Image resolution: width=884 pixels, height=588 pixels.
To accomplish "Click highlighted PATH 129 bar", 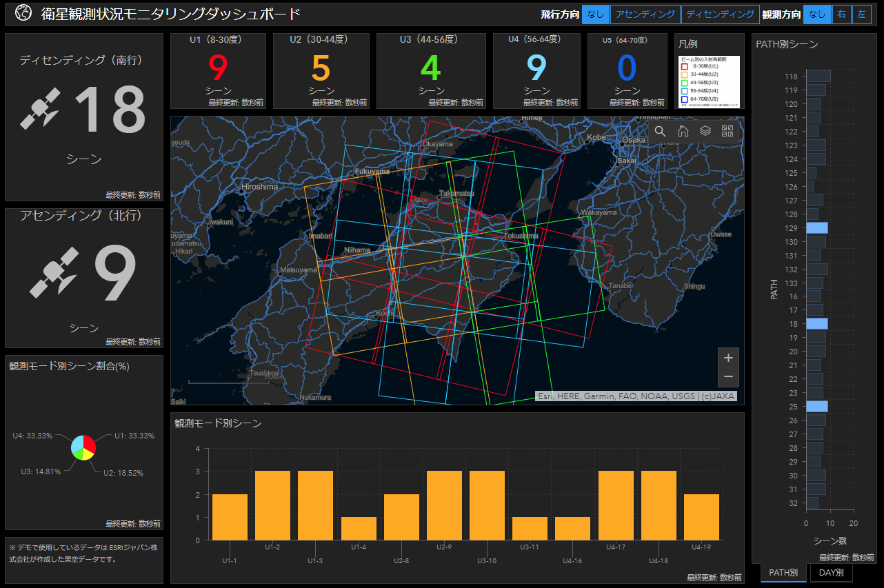I will pyautogui.click(x=816, y=228).
